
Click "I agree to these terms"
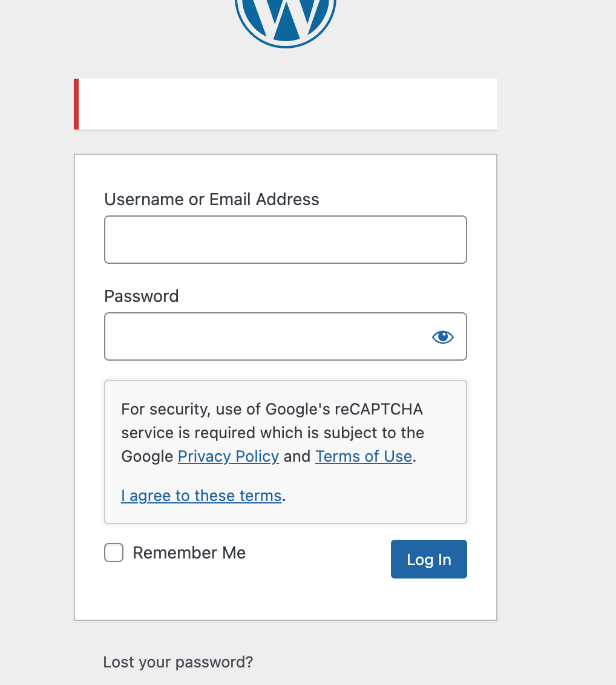pos(201,496)
